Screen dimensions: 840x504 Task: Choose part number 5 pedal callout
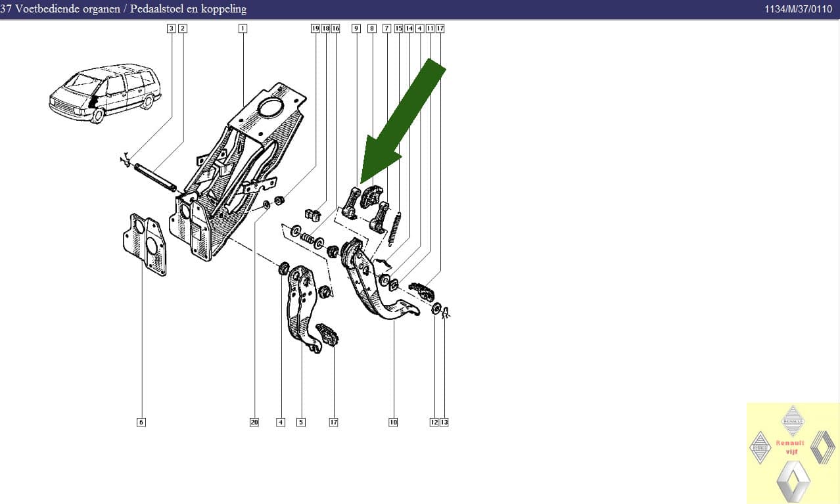pyautogui.click(x=300, y=422)
